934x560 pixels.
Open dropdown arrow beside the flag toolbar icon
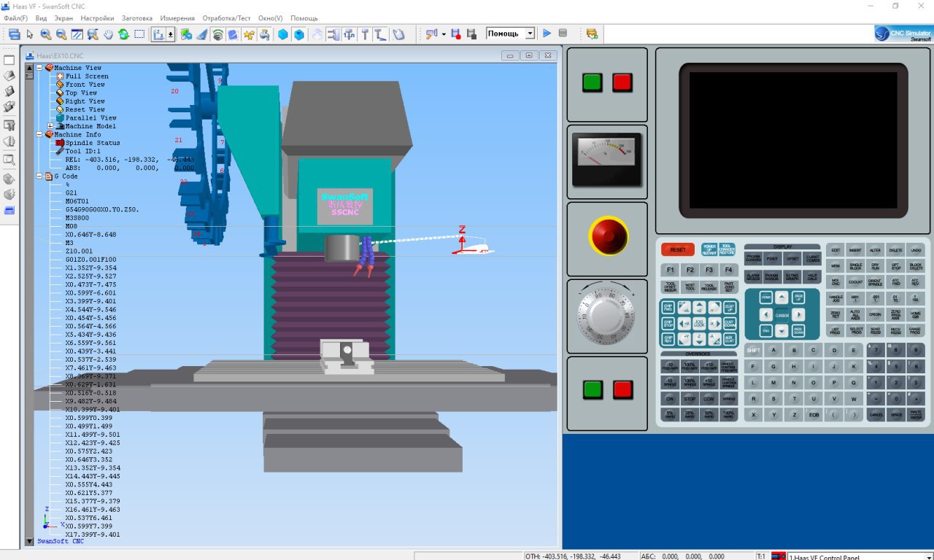(x=444, y=34)
